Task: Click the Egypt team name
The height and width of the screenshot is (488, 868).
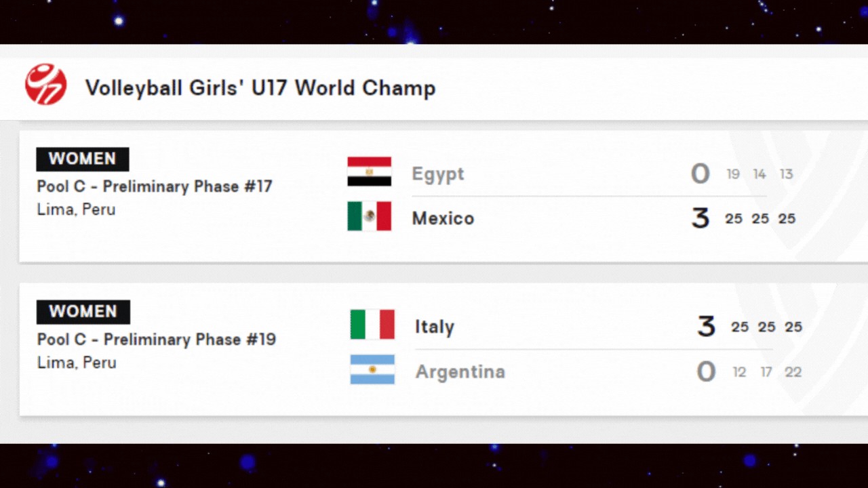Action: [x=438, y=174]
